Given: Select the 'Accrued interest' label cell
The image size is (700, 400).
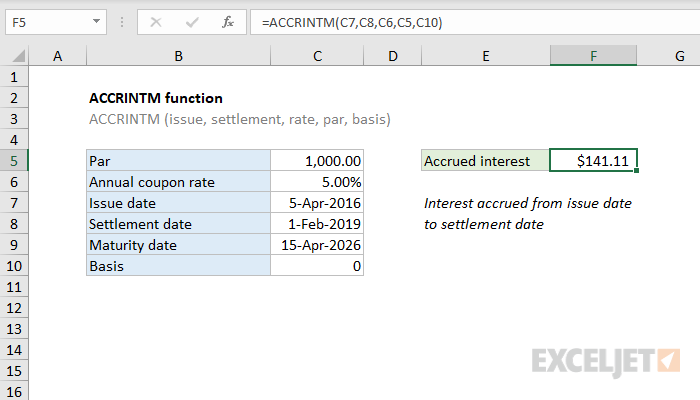Looking at the screenshot, I should 486,161.
